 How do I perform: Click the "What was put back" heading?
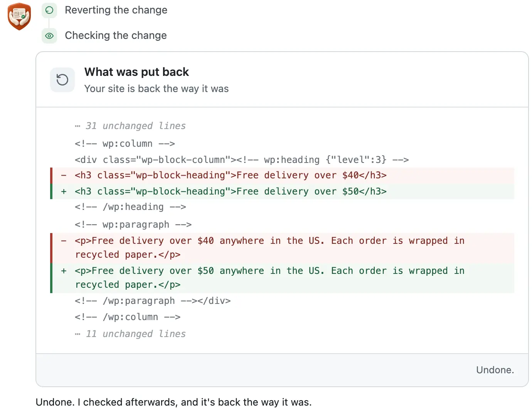pyautogui.click(x=136, y=72)
